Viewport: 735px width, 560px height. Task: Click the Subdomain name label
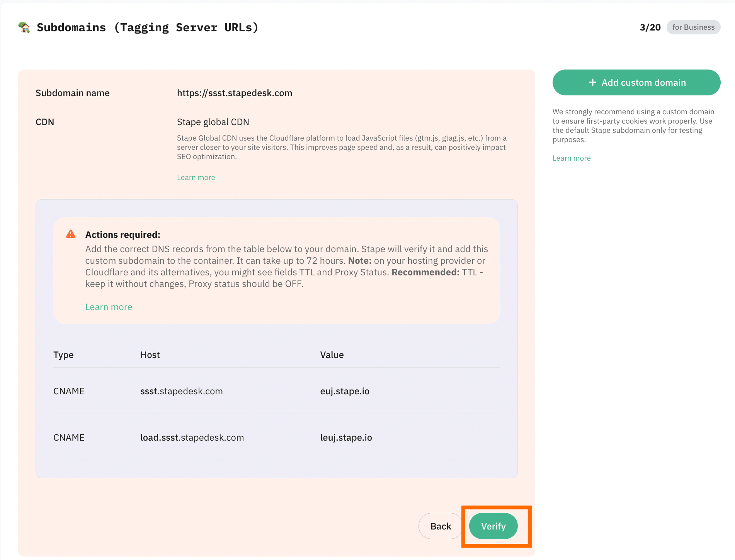73,93
